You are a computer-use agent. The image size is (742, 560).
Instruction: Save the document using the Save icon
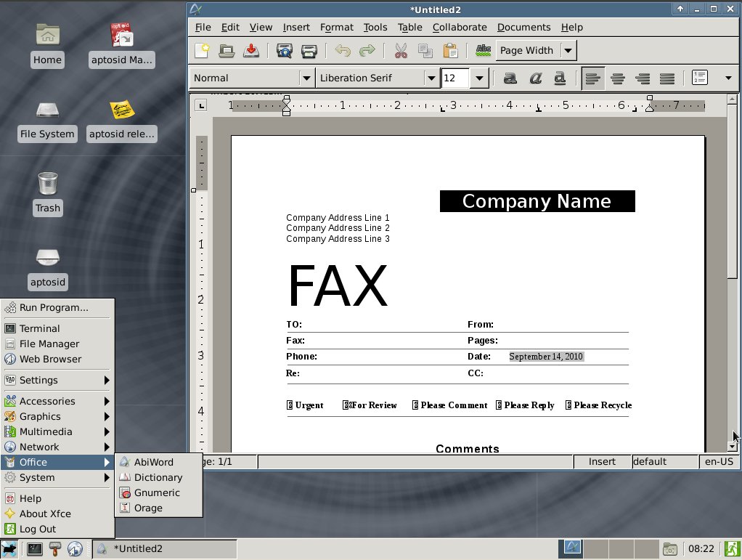(x=250, y=50)
